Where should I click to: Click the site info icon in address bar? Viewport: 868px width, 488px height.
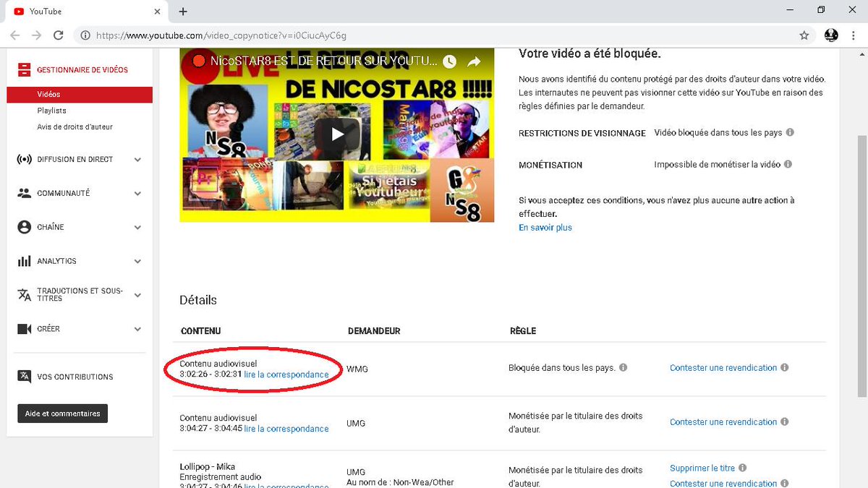[x=85, y=35]
